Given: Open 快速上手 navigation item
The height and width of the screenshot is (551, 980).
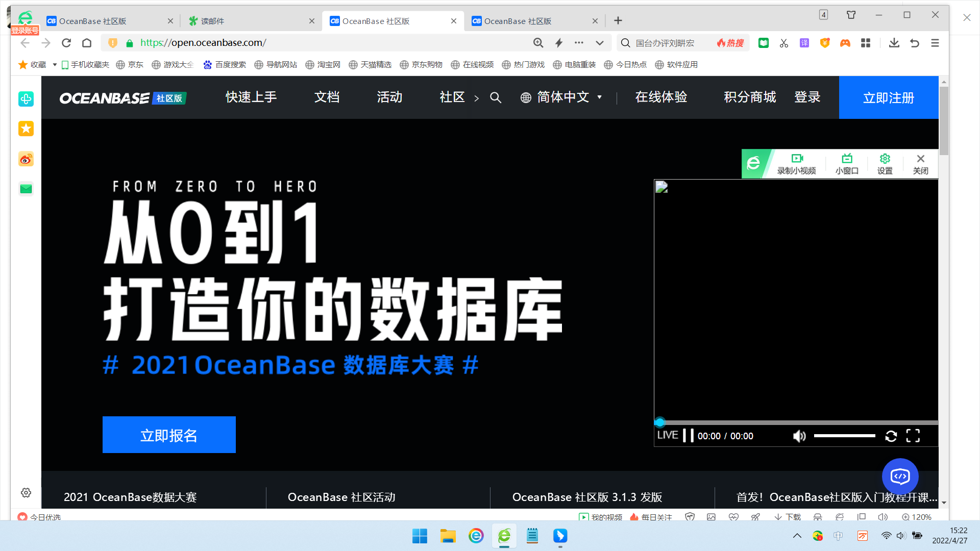Looking at the screenshot, I should pyautogui.click(x=251, y=97).
